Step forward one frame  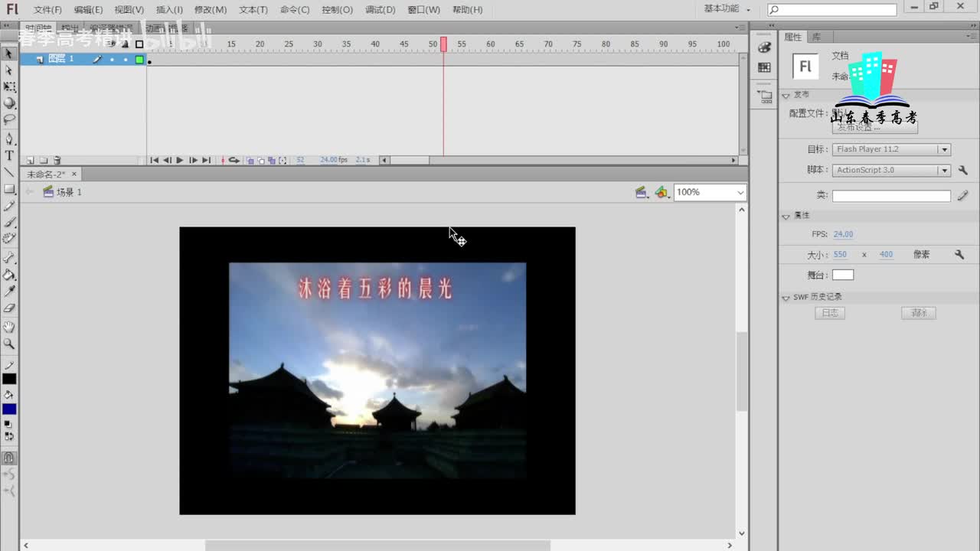[193, 161]
